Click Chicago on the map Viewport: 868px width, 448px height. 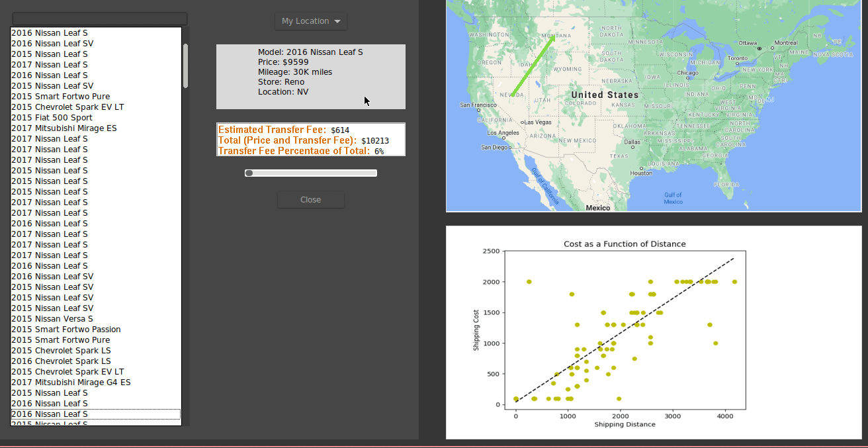pos(687,73)
